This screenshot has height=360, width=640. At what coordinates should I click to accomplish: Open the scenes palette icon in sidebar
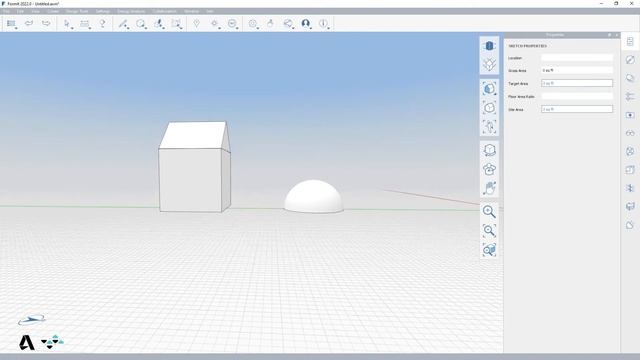point(630,115)
